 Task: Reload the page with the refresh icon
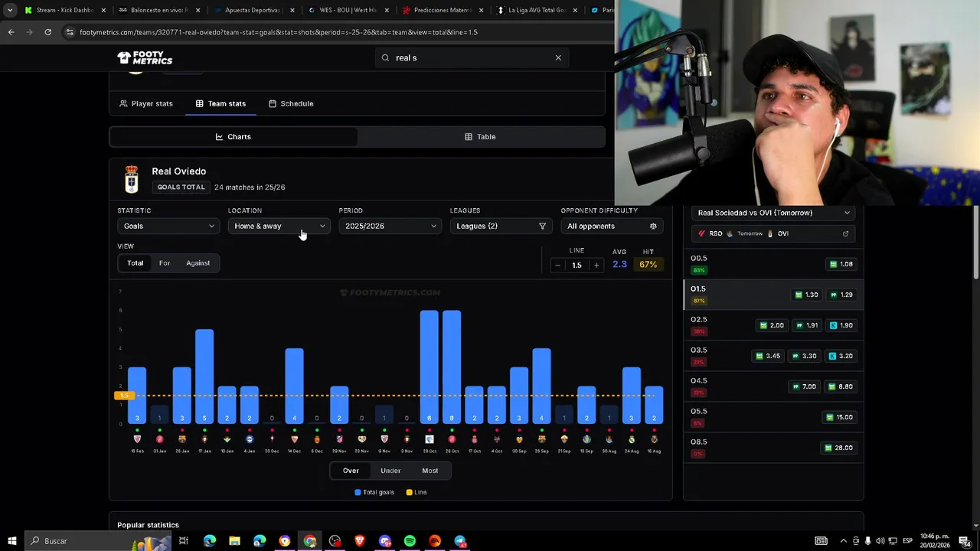47,32
